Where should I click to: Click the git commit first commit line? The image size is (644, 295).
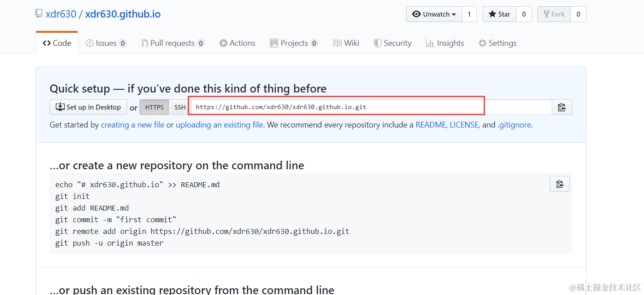(x=116, y=220)
